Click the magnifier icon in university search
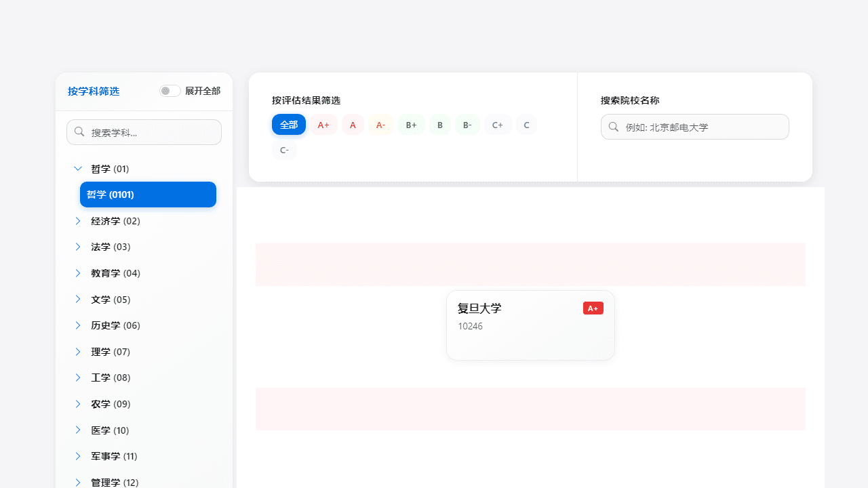This screenshot has width=868, height=488. (614, 127)
